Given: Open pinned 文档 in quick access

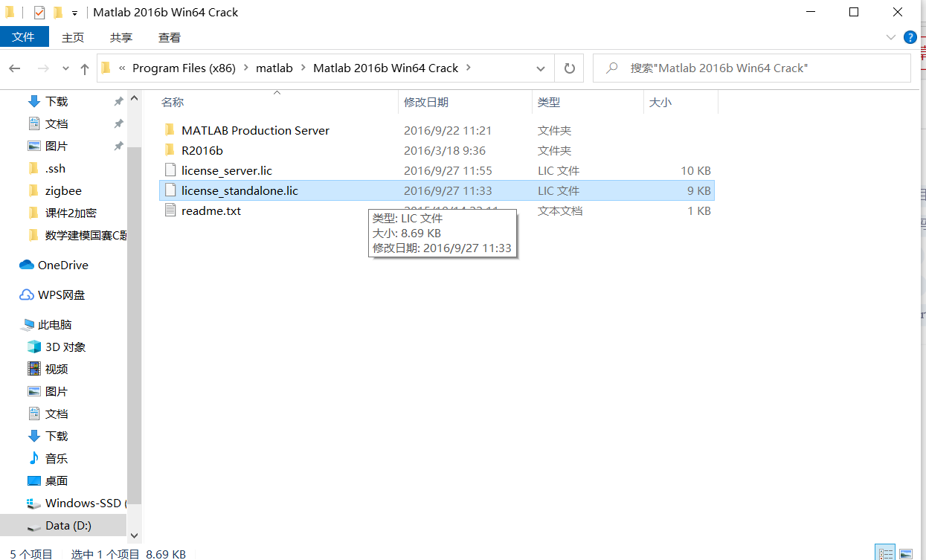Looking at the screenshot, I should (57, 123).
